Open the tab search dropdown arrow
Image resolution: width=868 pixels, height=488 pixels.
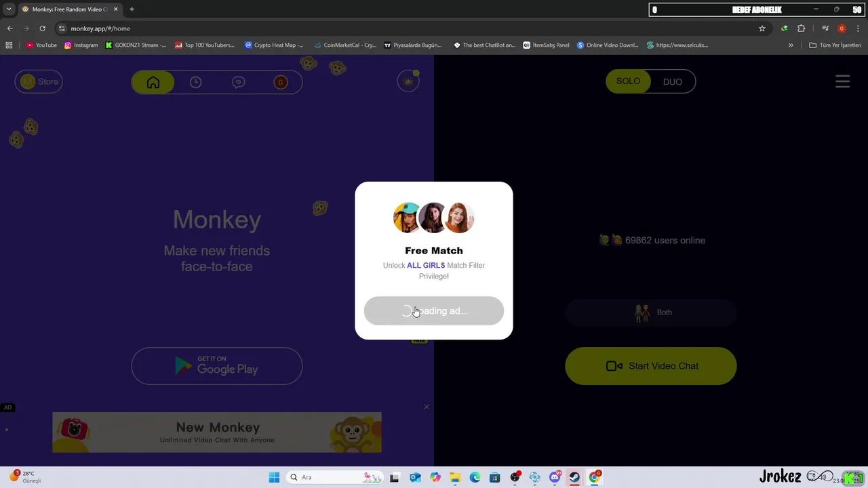click(9, 9)
